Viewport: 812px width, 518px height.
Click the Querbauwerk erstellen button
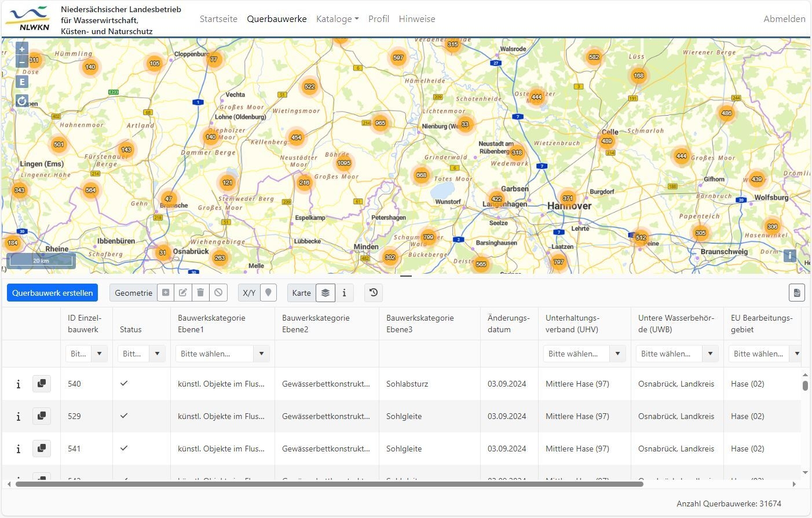click(53, 293)
